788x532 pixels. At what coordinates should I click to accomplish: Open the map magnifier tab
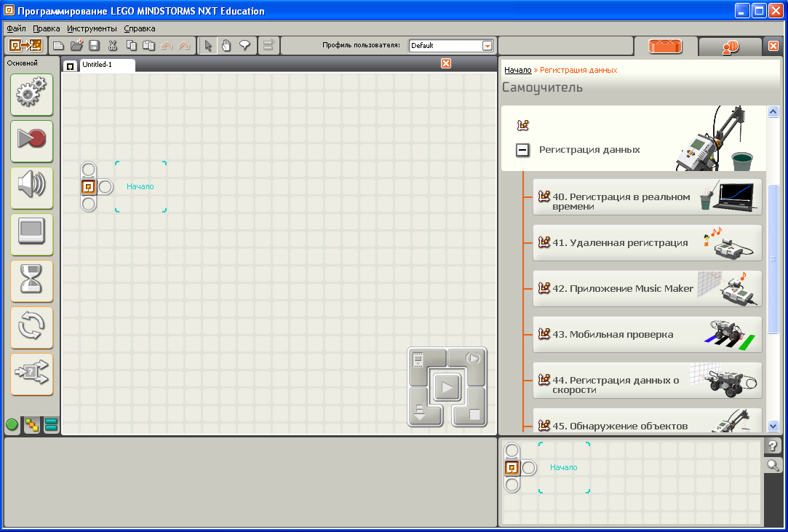(773, 465)
